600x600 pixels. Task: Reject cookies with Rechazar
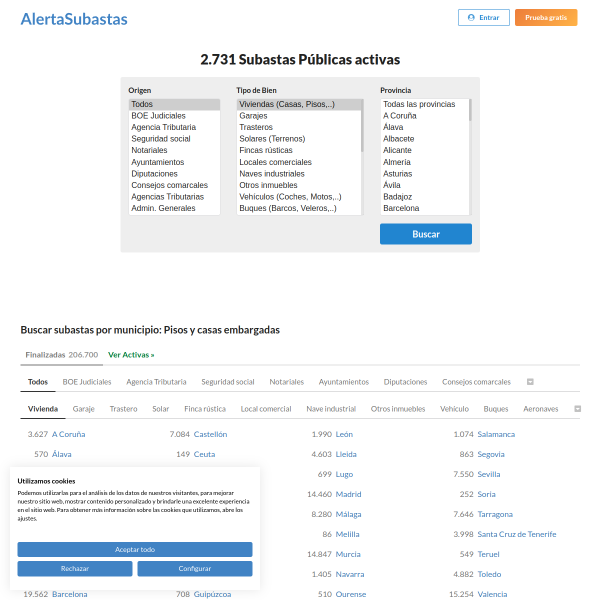click(75, 569)
